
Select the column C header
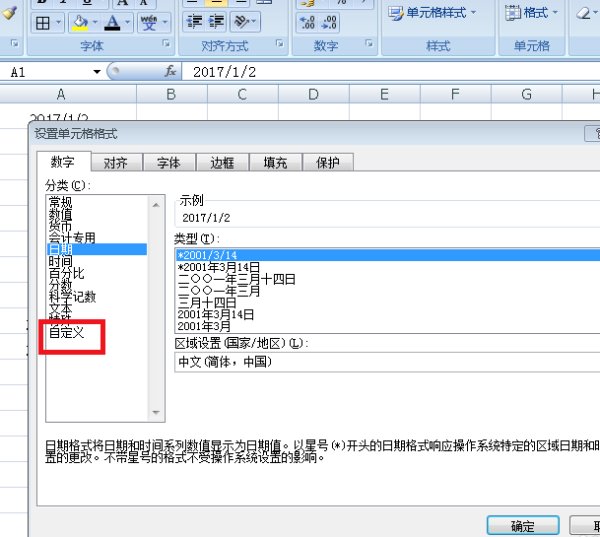(x=243, y=95)
